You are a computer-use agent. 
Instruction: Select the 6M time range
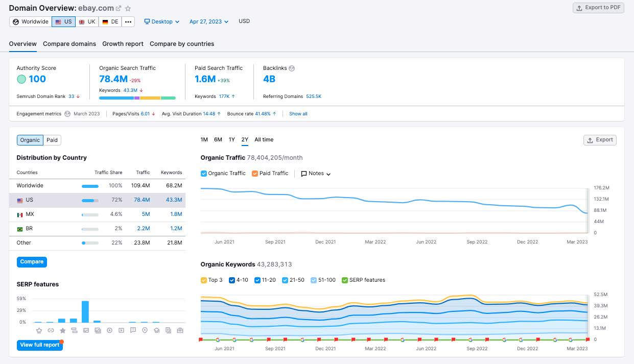pos(218,140)
